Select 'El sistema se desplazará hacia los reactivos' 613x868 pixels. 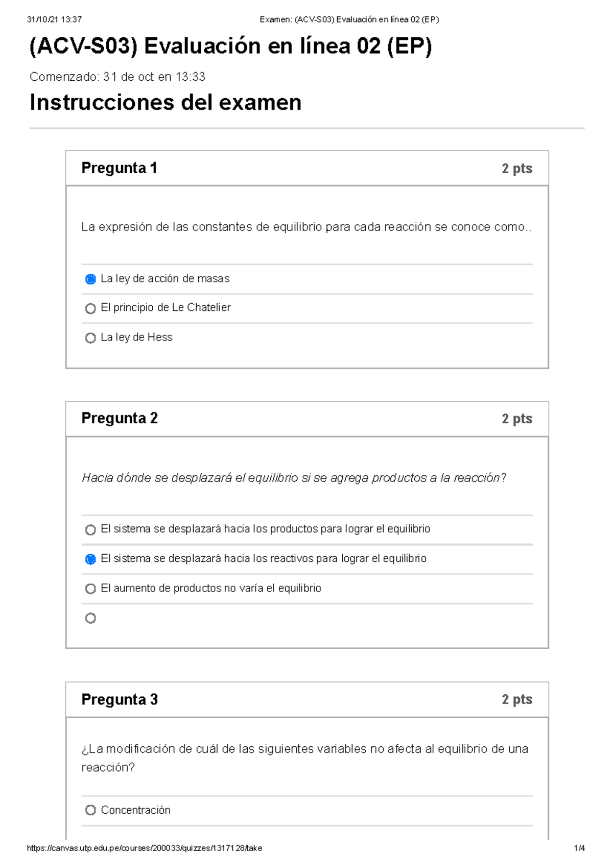pyautogui.click(x=91, y=559)
